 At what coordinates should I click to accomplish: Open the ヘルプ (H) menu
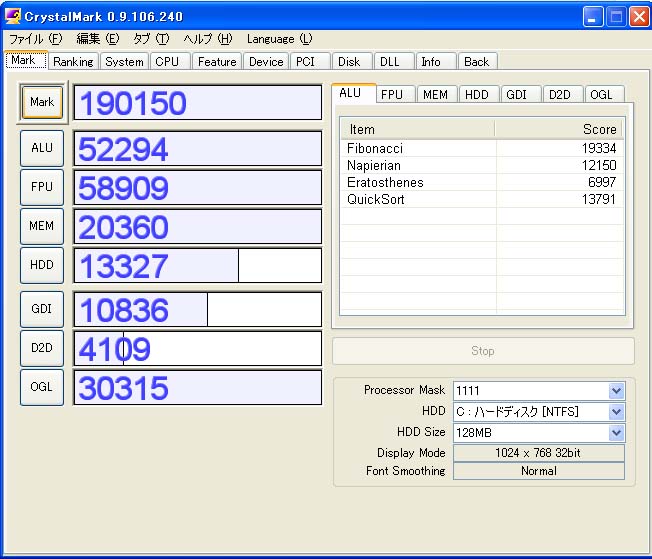[208, 39]
